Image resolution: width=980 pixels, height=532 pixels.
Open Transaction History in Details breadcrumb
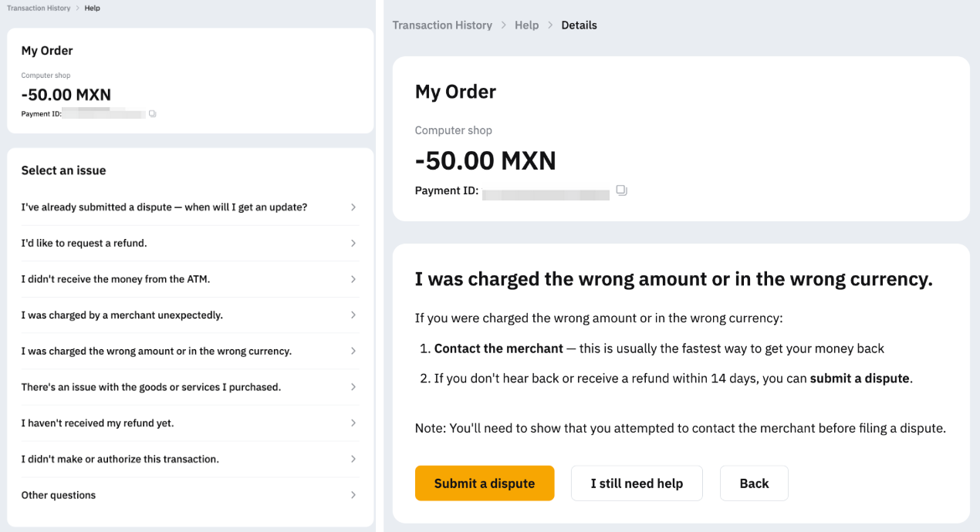pyautogui.click(x=442, y=25)
